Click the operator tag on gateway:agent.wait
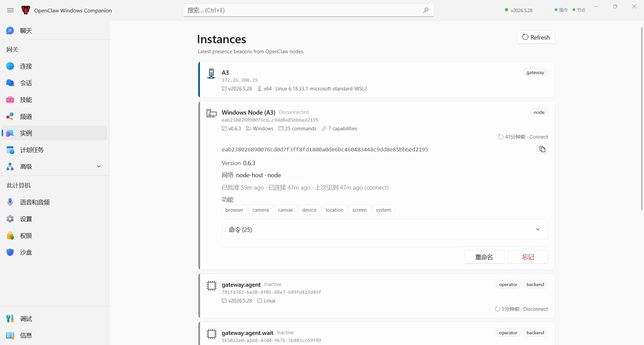 click(x=508, y=333)
